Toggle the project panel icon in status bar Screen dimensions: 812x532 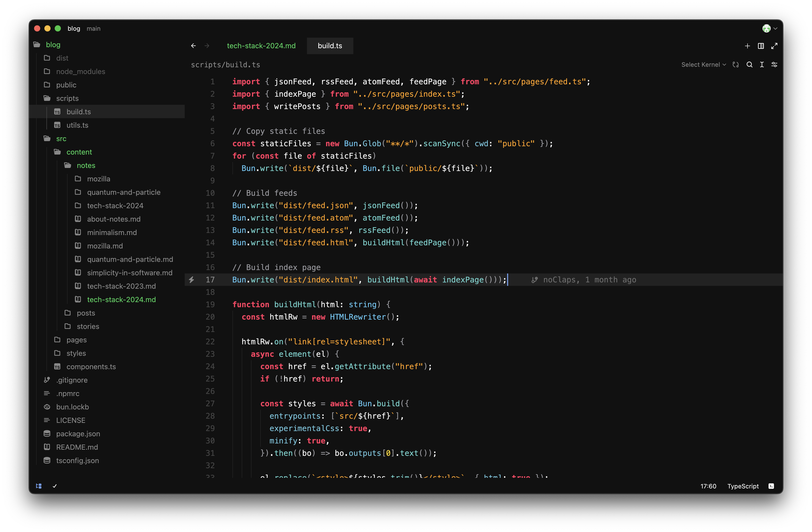pos(39,486)
